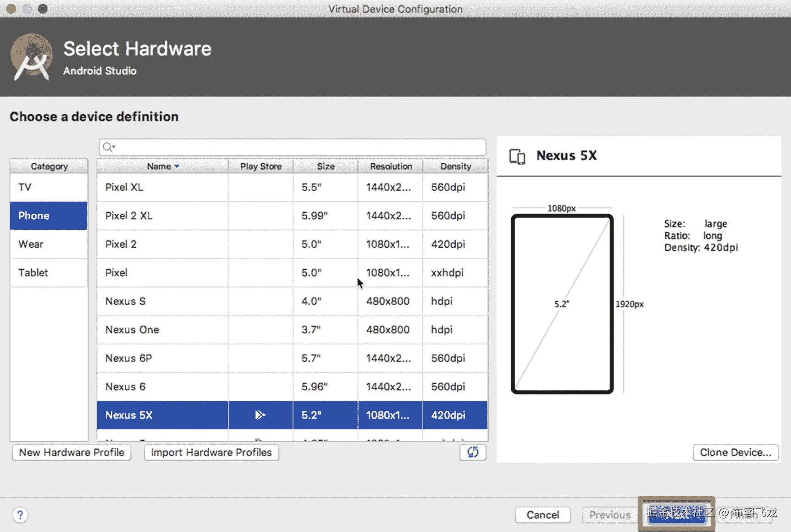This screenshot has width=791, height=532.
Task: Sort by the Size column header
Action: [326, 166]
